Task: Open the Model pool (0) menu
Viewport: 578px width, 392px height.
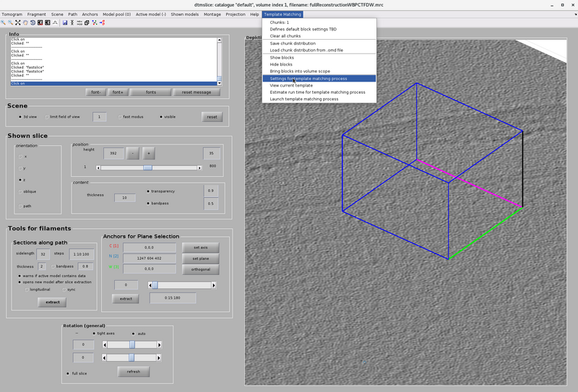Action: (116, 14)
